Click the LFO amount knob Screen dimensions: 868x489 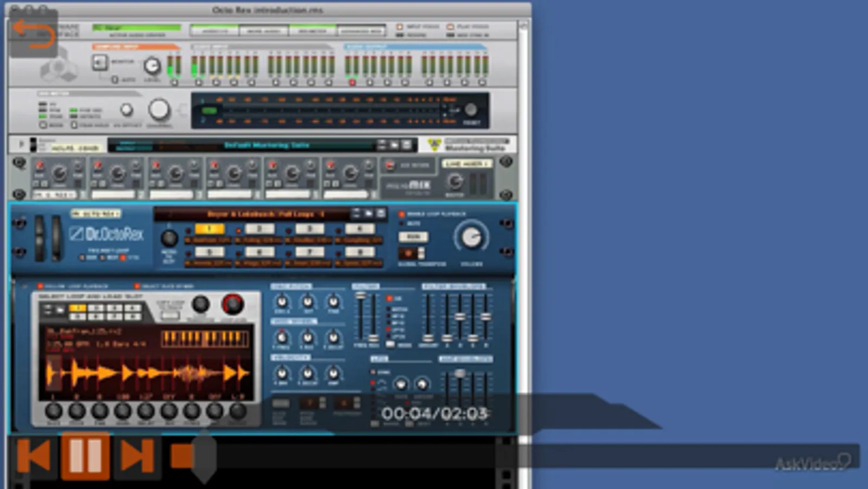click(x=422, y=384)
